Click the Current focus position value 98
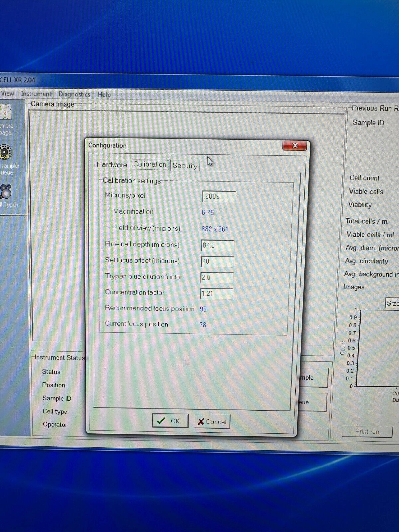 pyautogui.click(x=203, y=325)
